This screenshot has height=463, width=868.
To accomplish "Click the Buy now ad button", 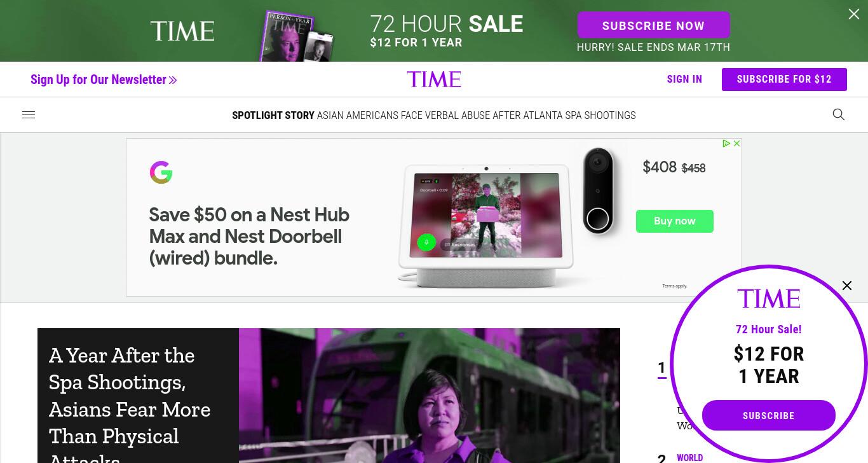I will (675, 221).
